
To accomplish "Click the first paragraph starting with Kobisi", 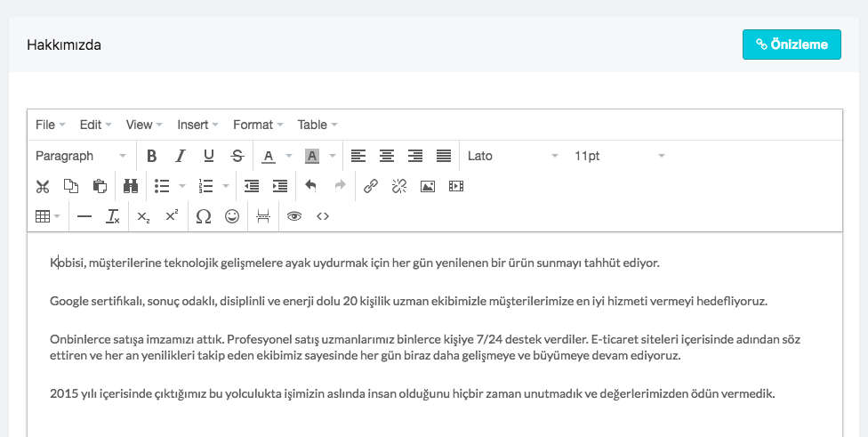I will coord(355,263).
